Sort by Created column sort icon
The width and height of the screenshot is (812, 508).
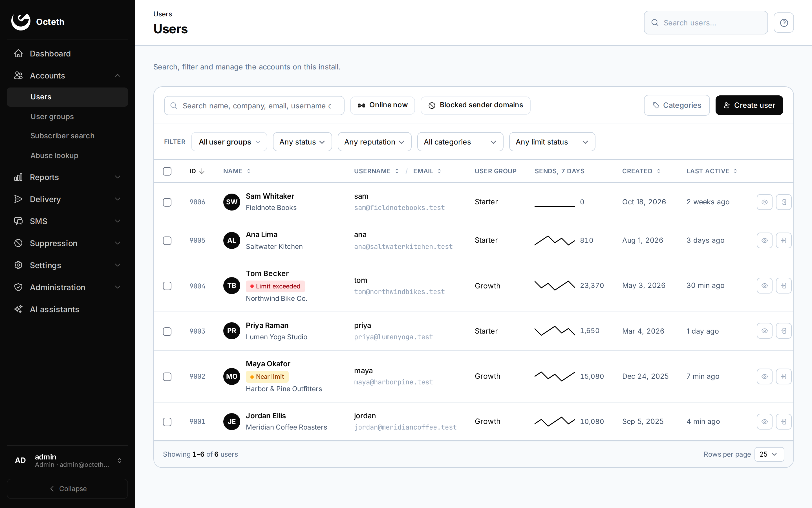(x=659, y=171)
